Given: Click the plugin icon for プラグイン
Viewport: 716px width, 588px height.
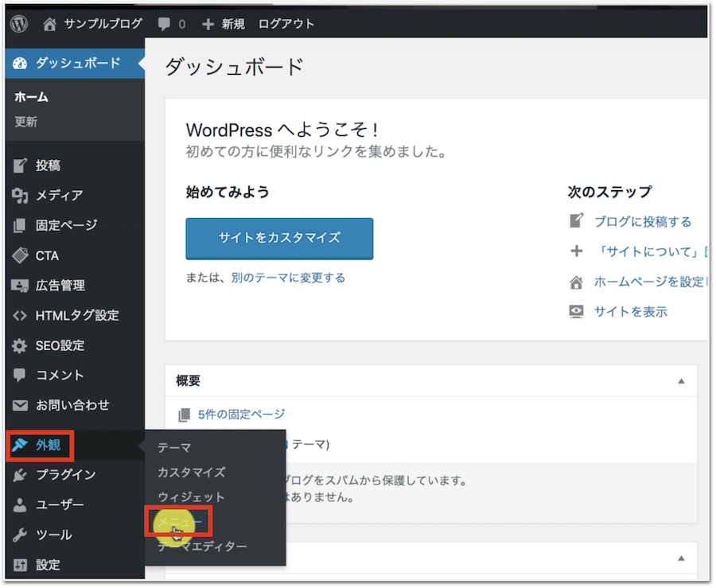Looking at the screenshot, I should point(21,475).
